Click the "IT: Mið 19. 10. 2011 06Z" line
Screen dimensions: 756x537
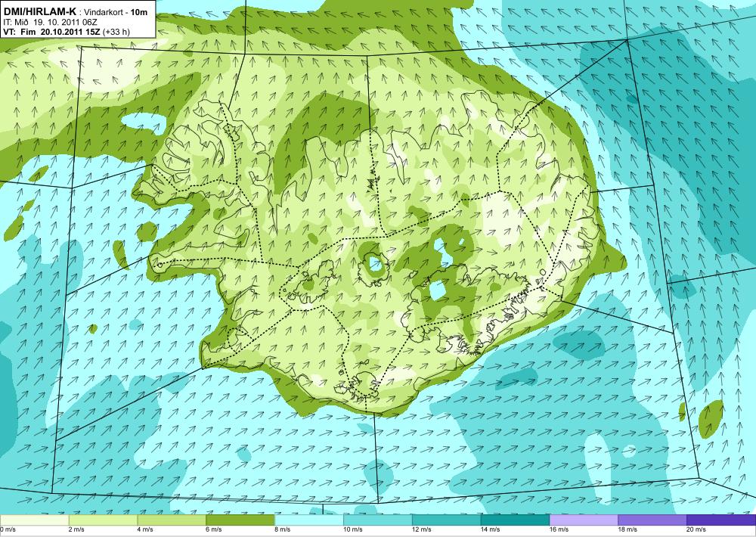pos(51,22)
